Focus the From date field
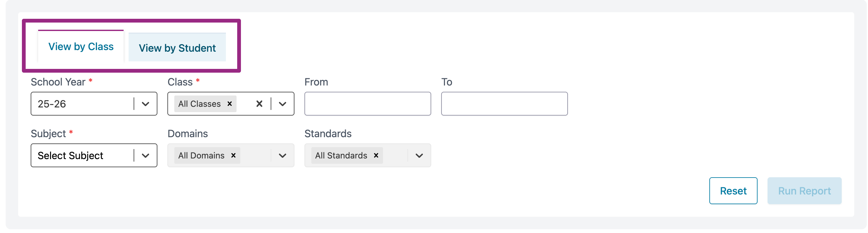 368,104
